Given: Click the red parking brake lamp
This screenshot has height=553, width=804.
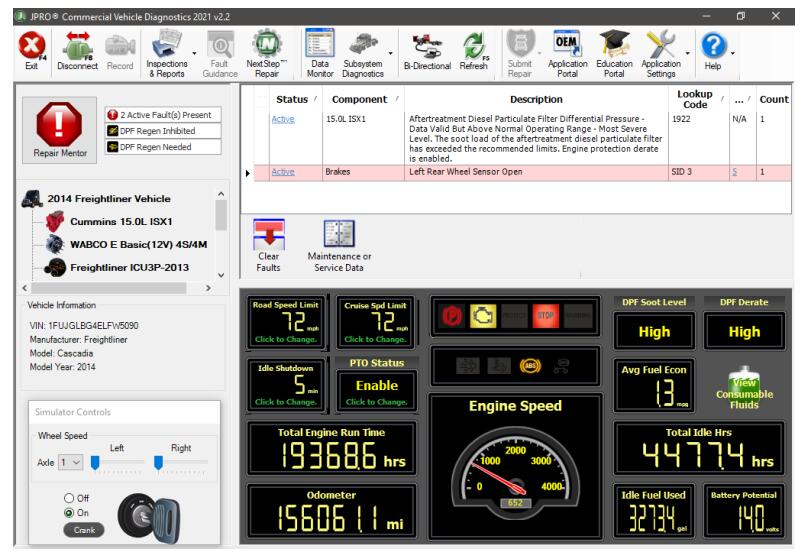Looking at the screenshot, I should [452, 315].
